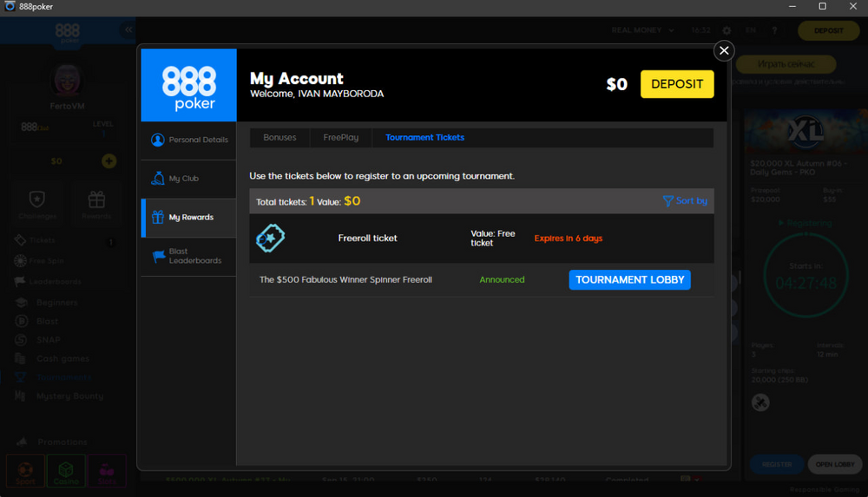The width and height of the screenshot is (868, 497).
Task: Click the Blast Leaderboards flag icon
Action: pyautogui.click(x=158, y=256)
